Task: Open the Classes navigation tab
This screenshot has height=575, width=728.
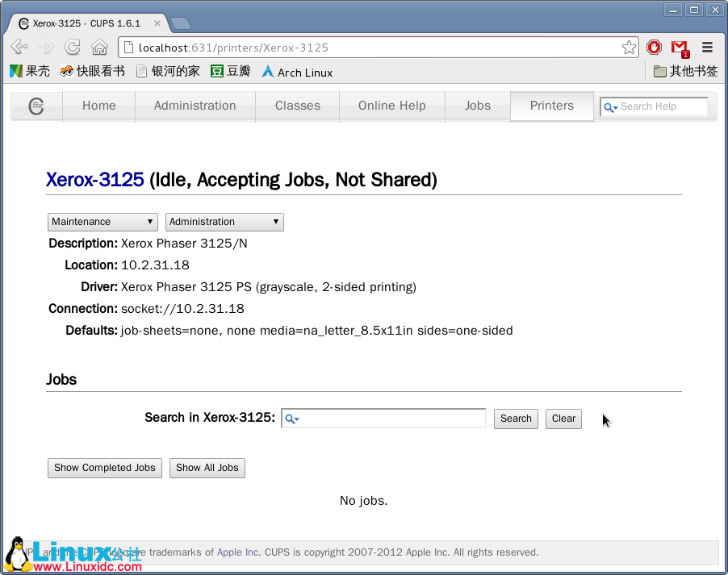Action: click(x=297, y=106)
